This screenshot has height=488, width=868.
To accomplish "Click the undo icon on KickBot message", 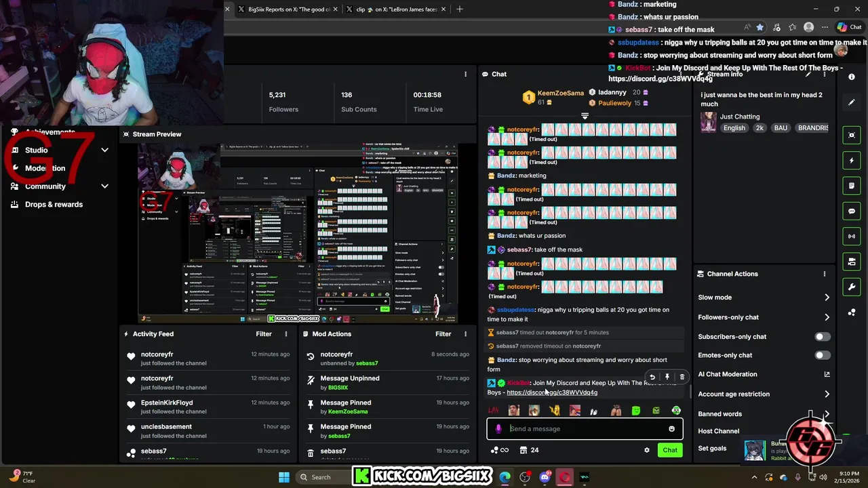I will point(652,377).
